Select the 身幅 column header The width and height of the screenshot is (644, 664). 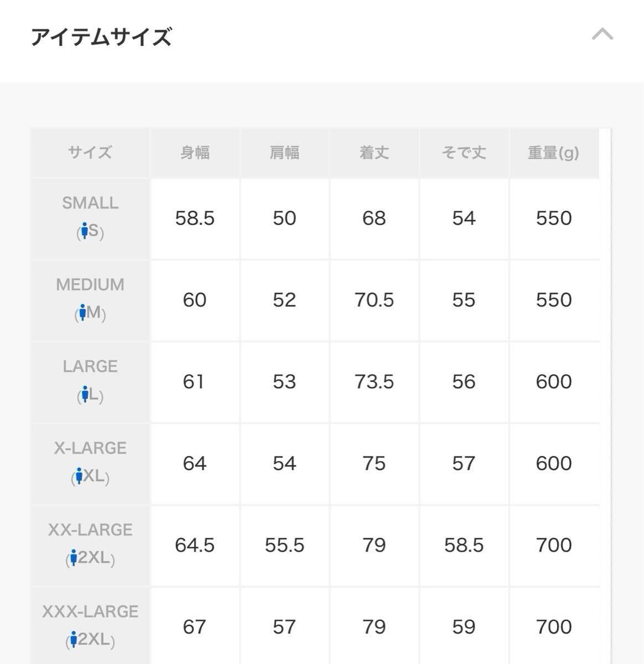(195, 153)
